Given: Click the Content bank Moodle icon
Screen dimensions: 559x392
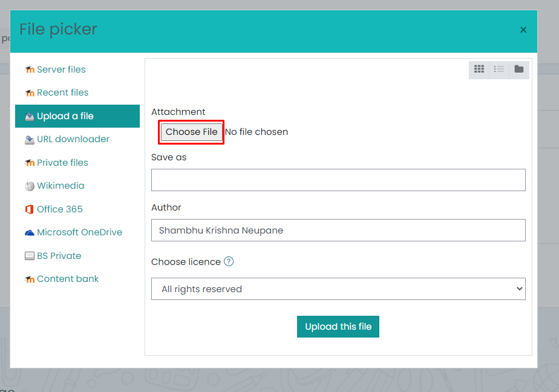Looking at the screenshot, I should (x=30, y=279).
